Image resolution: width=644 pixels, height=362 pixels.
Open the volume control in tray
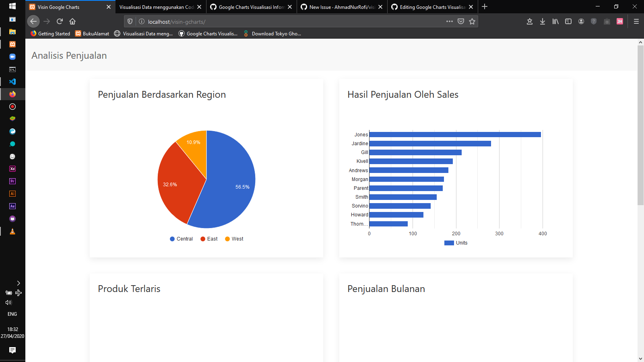pos(8,302)
